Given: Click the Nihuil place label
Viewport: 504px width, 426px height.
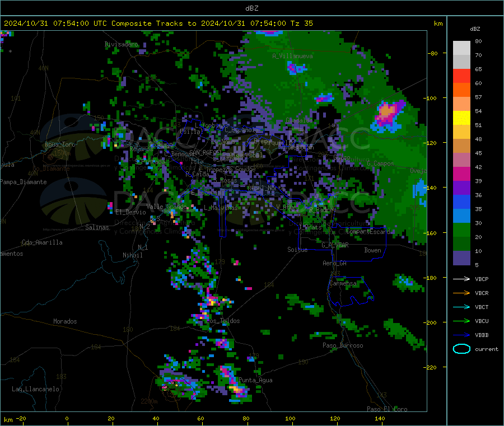Looking at the screenshot, I should (132, 255).
